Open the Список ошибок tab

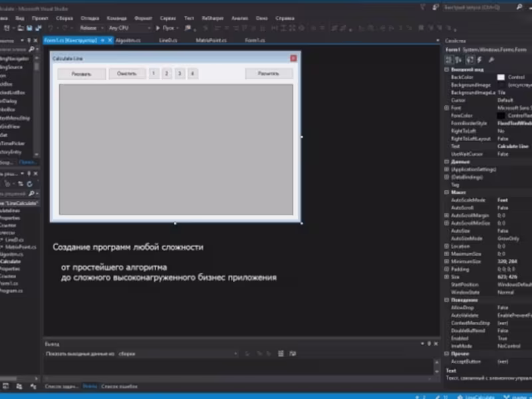coord(120,386)
